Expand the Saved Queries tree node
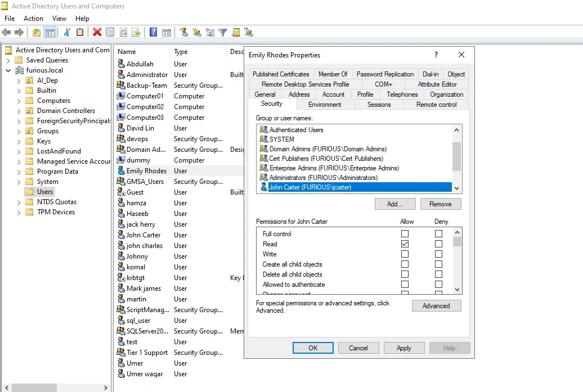 [x=8, y=60]
